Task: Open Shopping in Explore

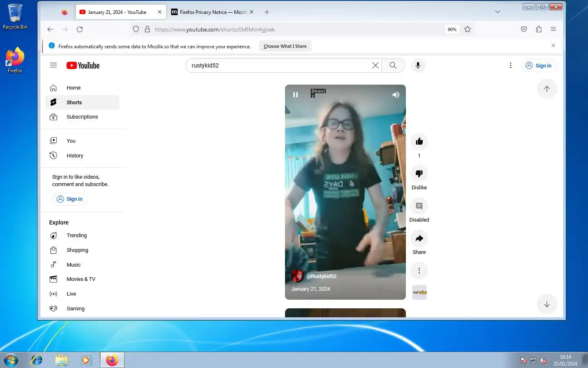Action: [82, 250]
